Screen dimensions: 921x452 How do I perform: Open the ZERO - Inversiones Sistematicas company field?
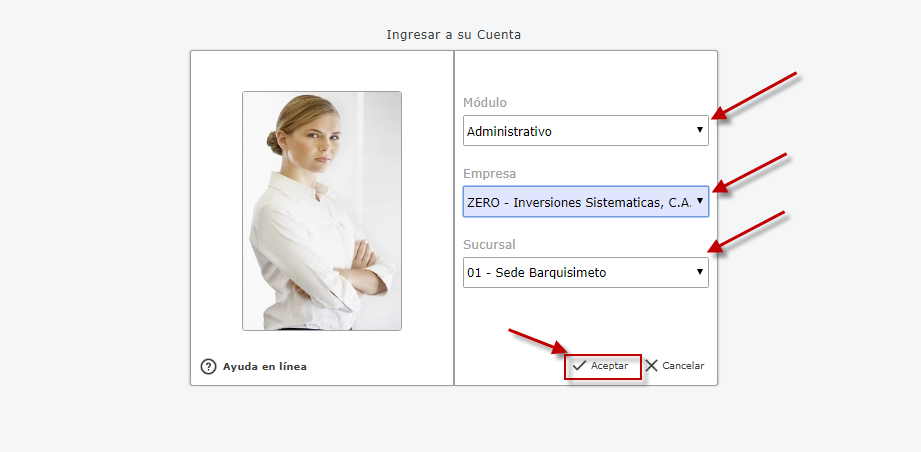[578, 202]
